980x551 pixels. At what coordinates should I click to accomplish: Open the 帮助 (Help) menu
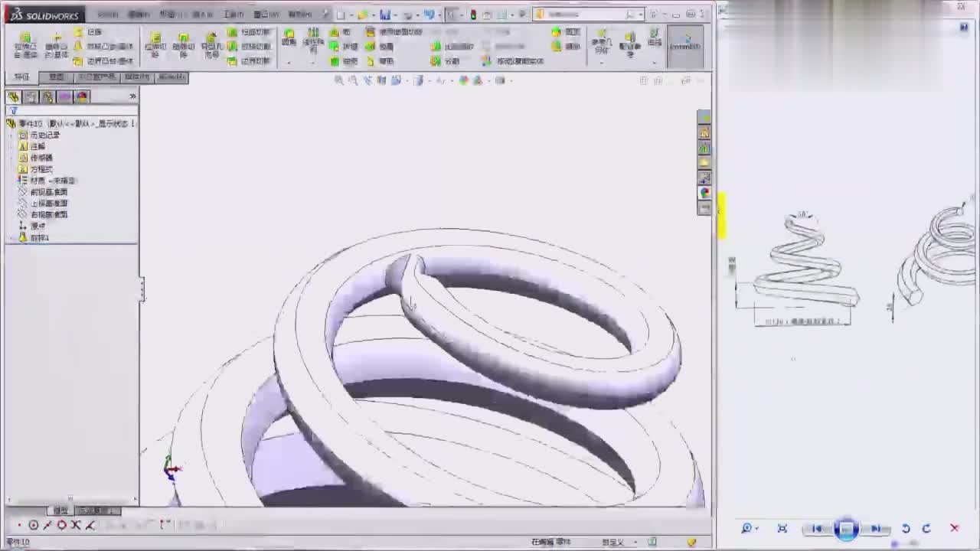click(x=299, y=15)
